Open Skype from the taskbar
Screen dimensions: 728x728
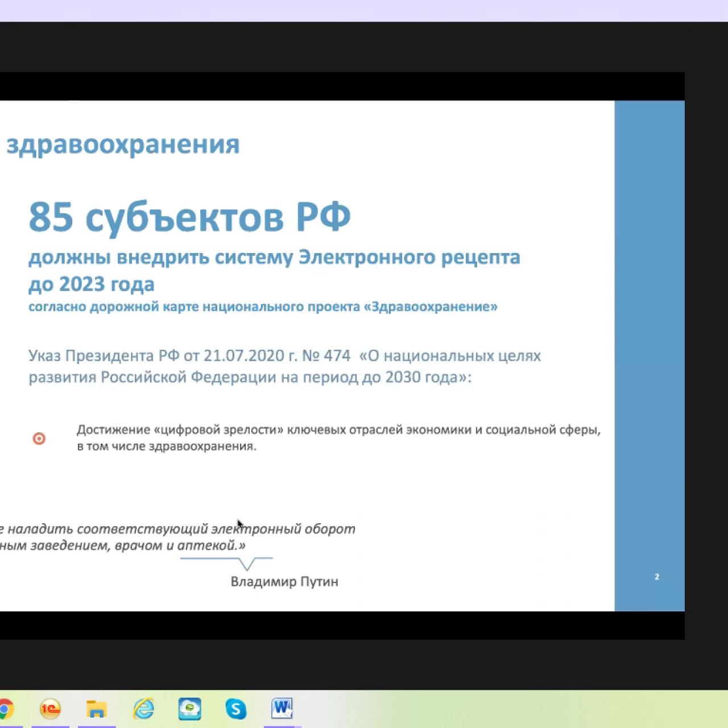tap(235, 709)
